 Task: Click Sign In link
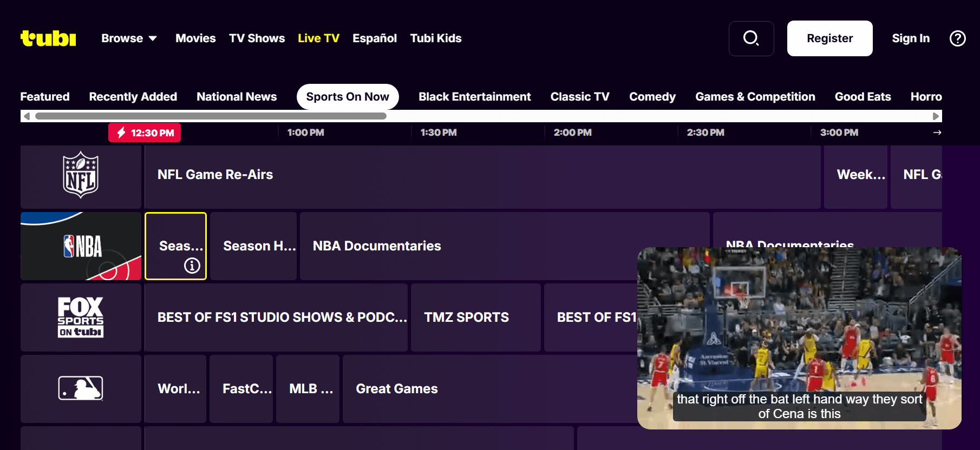911,38
